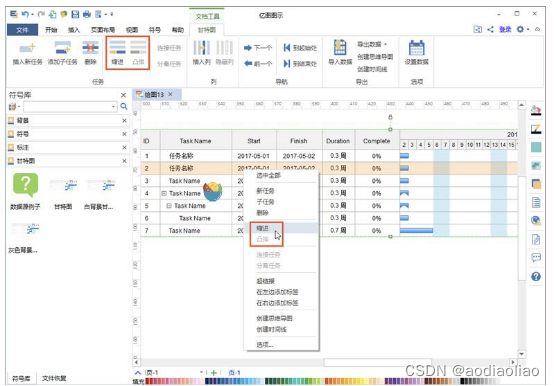Open the File (文件) menu tab
Image resolution: width=554 pixels, height=386 pixels.
click(x=22, y=30)
